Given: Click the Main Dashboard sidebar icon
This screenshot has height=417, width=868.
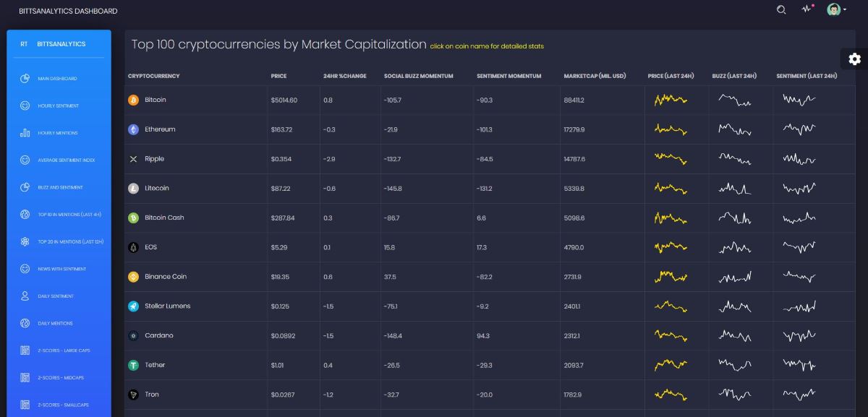Looking at the screenshot, I should (x=25, y=79).
